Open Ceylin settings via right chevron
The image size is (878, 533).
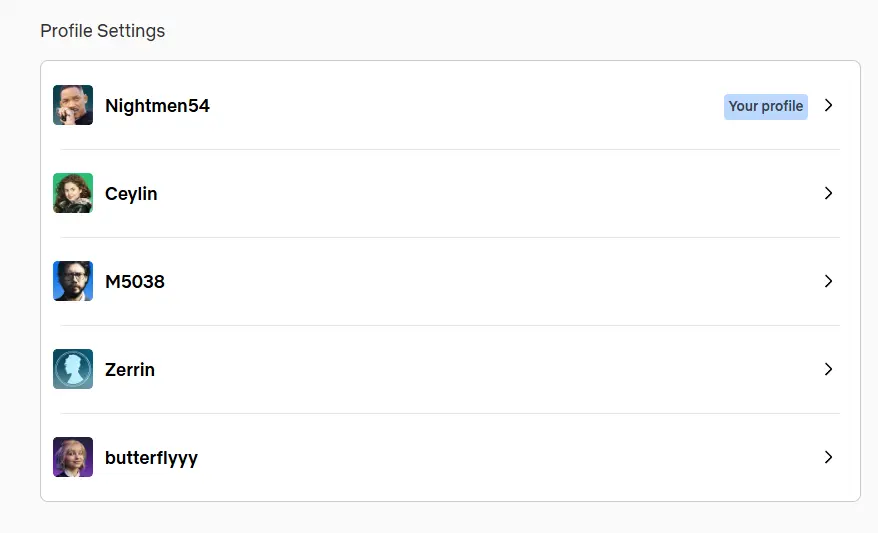(828, 193)
